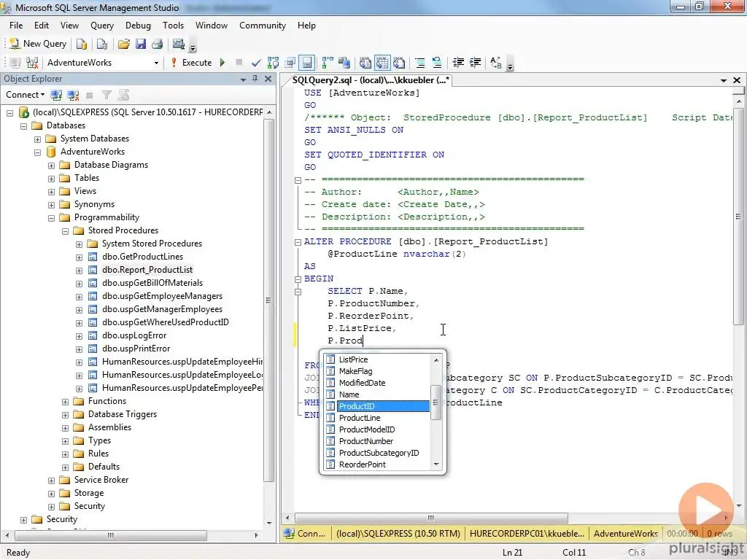747x560 pixels.
Task: Click the IntelliSense list scroll-down arrow
Action: click(x=436, y=464)
